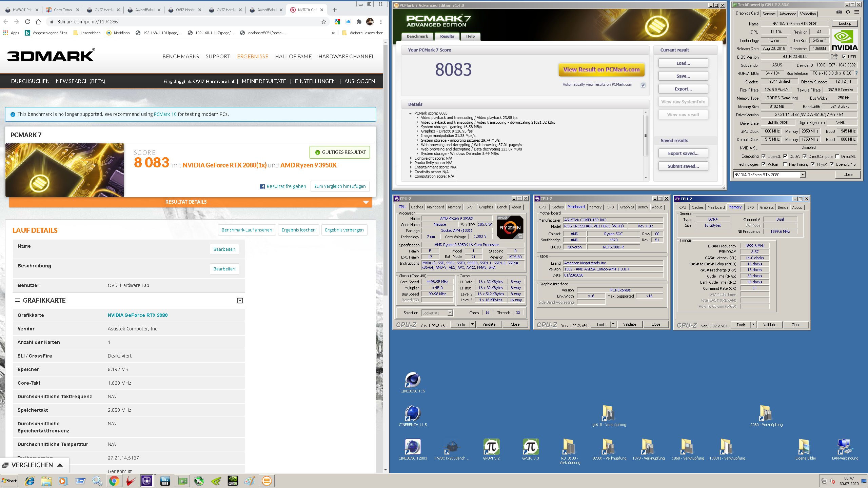
Task: Toggle Vulkan checkbox in GPU-Z
Action: [x=764, y=164]
